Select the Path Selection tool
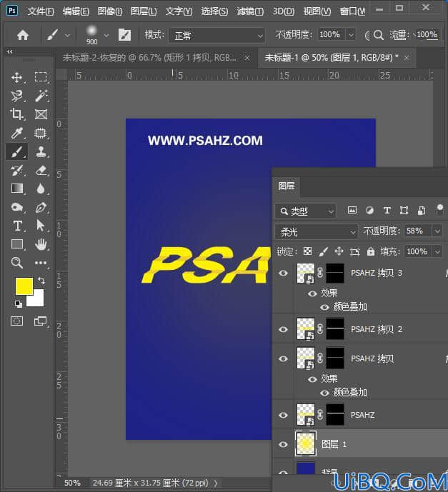Image resolution: width=448 pixels, height=492 pixels. click(x=41, y=226)
